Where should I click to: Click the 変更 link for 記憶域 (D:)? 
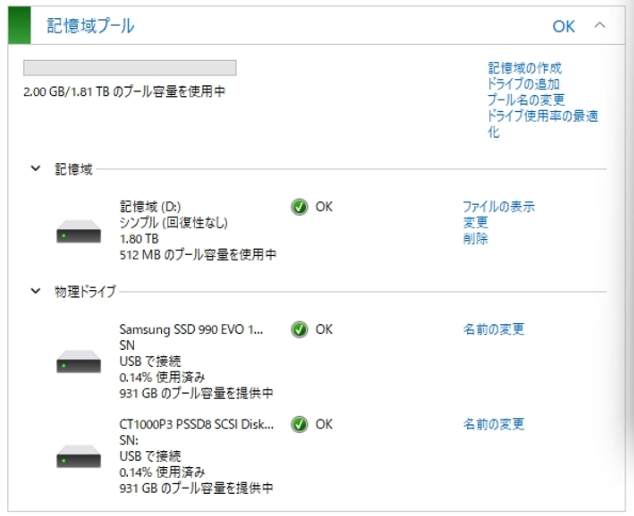click(476, 222)
